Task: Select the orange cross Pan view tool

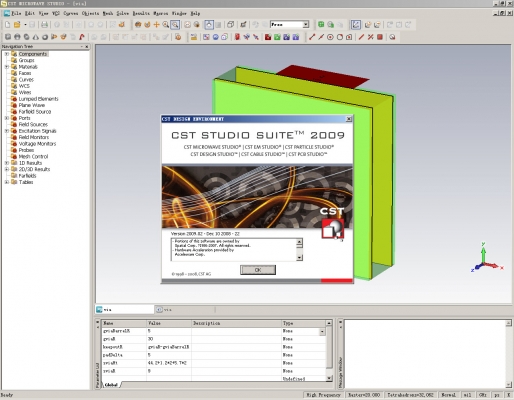Action: coord(156,25)
